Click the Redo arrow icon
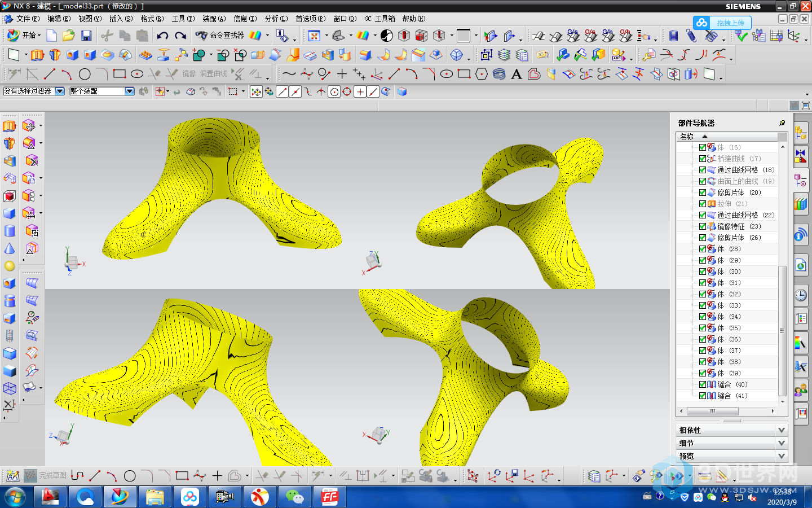The image size is (812, 508). click(180, 36)
